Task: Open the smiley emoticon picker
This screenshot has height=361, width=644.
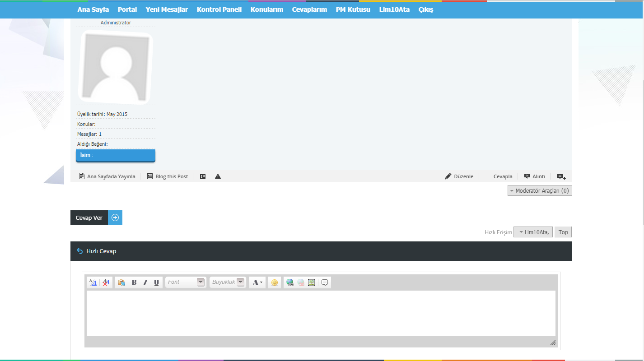Action: coord(274,282)
